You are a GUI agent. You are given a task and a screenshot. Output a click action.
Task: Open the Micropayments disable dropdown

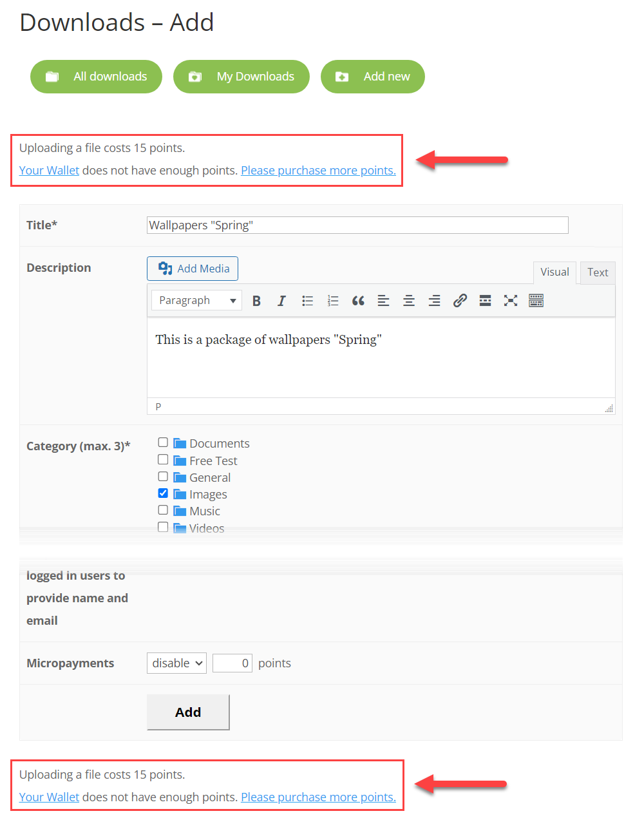[176, 663]
